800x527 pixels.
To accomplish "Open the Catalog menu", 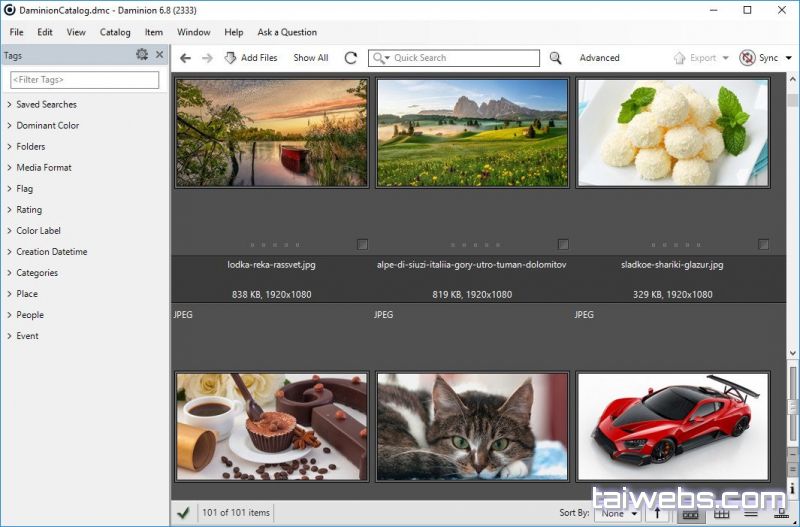I will 115,32.
